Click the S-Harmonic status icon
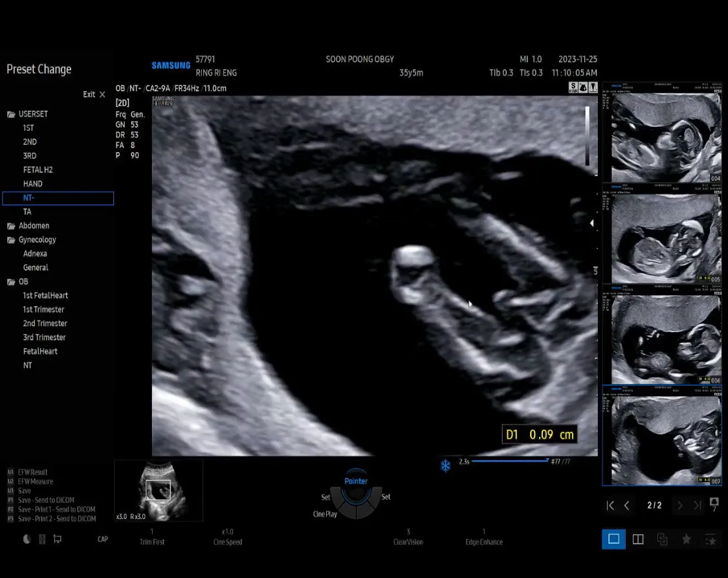Screen dimensions: 728x578 click(573, 87)
